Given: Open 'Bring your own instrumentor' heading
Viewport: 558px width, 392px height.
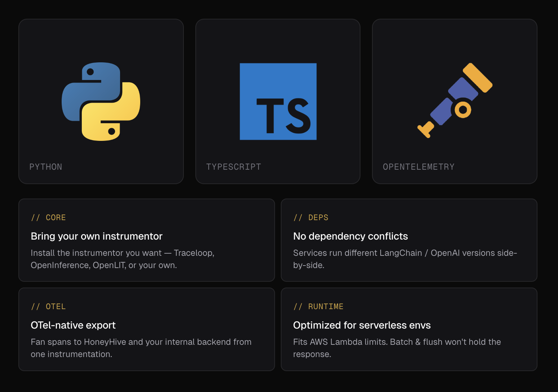Looking at the screenshot, I should 97,236.
